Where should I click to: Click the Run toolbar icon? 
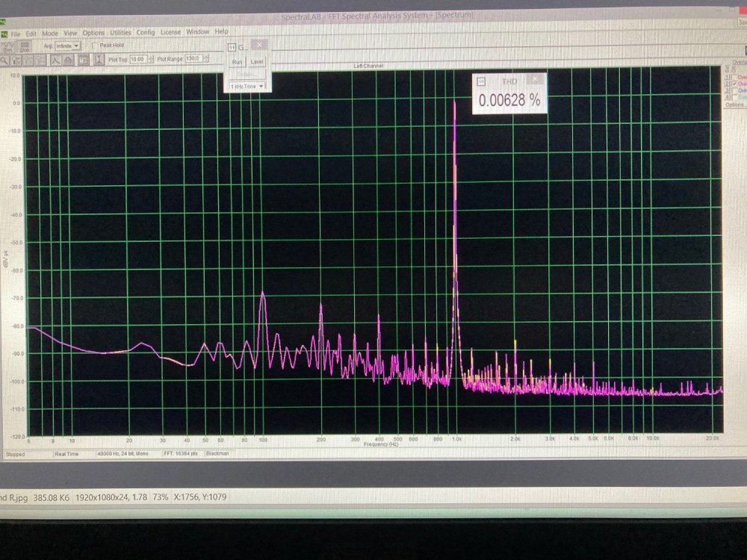[x=8, y=46]
